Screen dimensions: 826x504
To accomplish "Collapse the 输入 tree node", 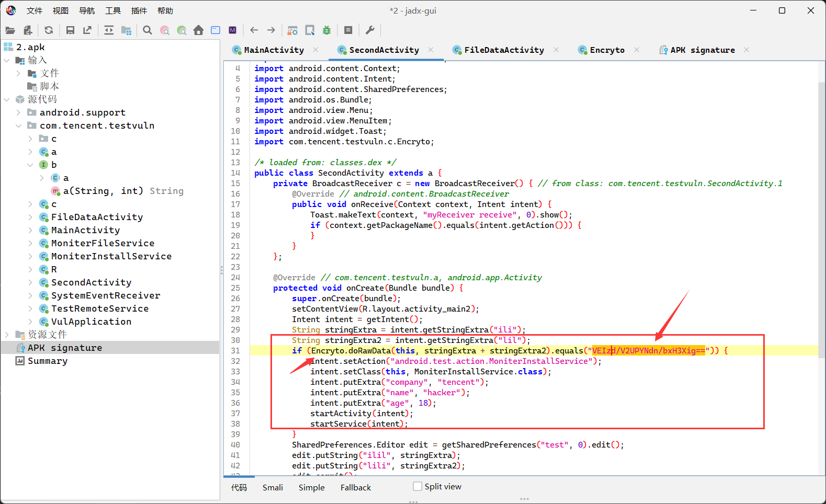I will (x=7, y=60).
